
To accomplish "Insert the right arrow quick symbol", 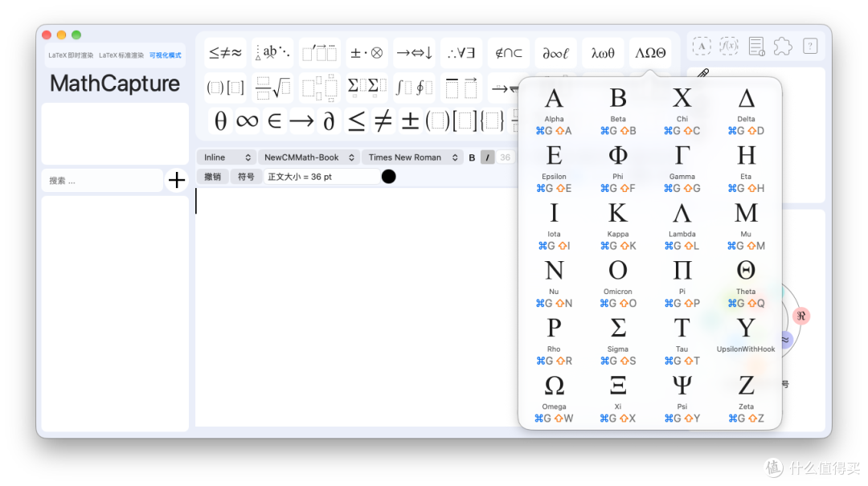I will 301,120.
